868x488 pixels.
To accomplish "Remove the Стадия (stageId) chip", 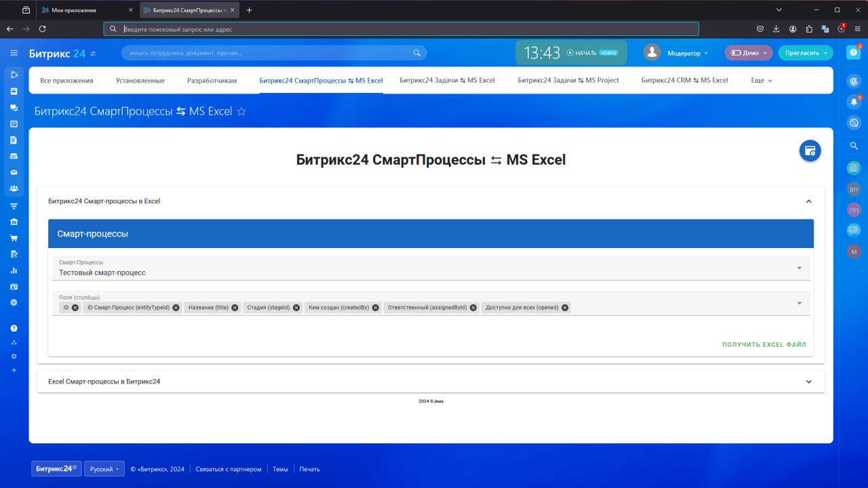I will click(296, 308).
